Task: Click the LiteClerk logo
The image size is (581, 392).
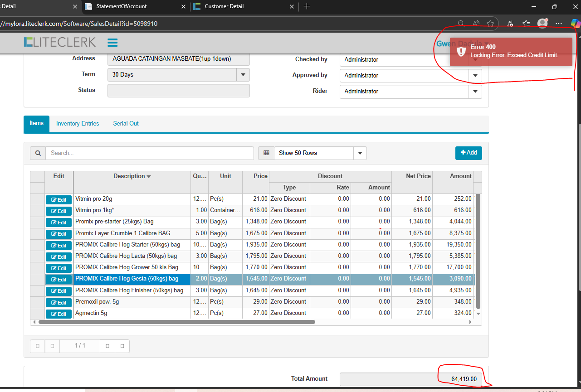Action: pyautogui.click(x=60, y=42)
